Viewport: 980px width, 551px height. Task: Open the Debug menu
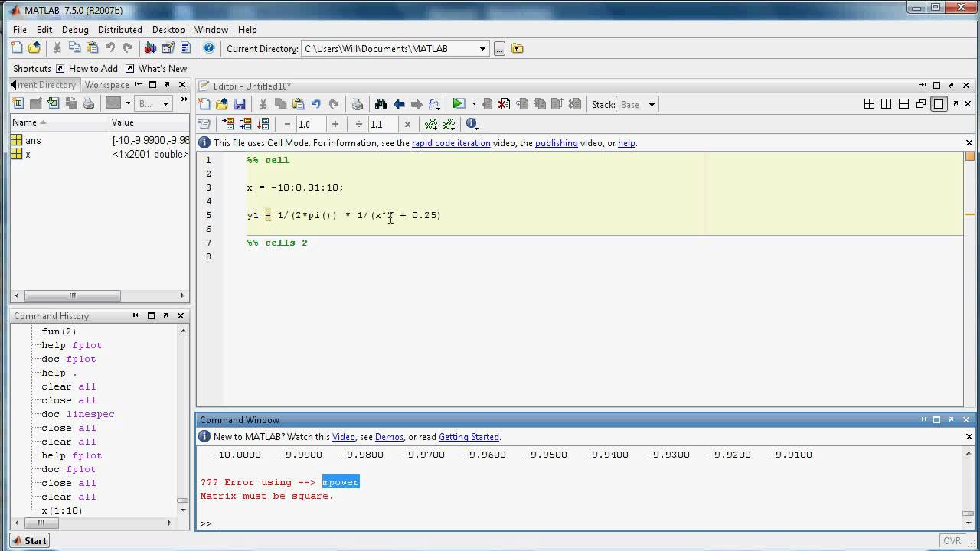75,30
